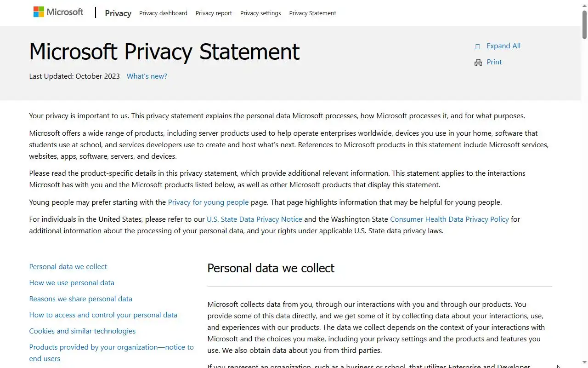Viewport: 588px width, 368px height.
Task: Open Products provided by your organization notice
Action: pos(111,347)
